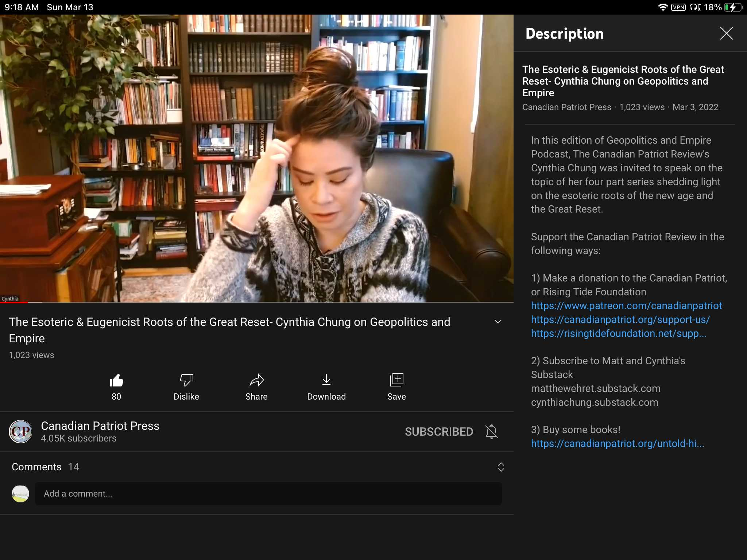Image resolution: width=747 pixels, height=560 pixels.
Task: Open canadianpatriot.org support-us link
Action: point(620,320)
